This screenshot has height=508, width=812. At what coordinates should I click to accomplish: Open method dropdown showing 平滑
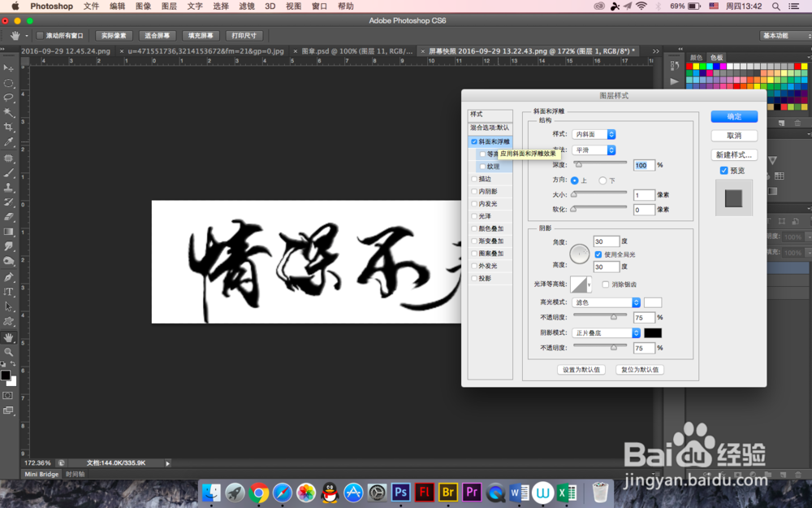[x=594, y=150]
